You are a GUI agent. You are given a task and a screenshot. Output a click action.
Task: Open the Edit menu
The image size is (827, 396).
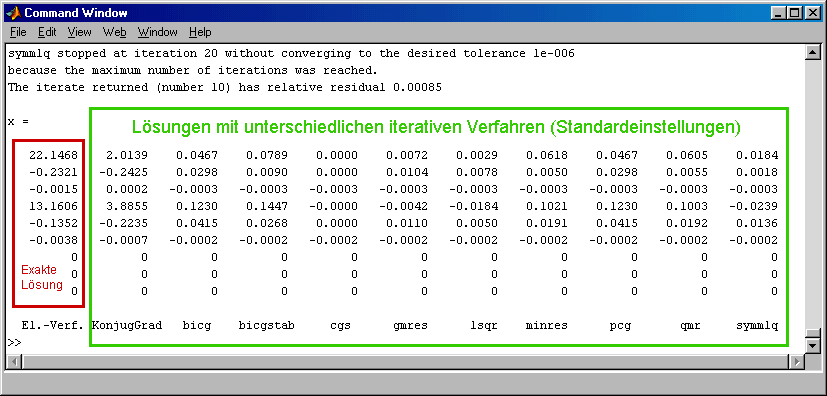(47, 32)
